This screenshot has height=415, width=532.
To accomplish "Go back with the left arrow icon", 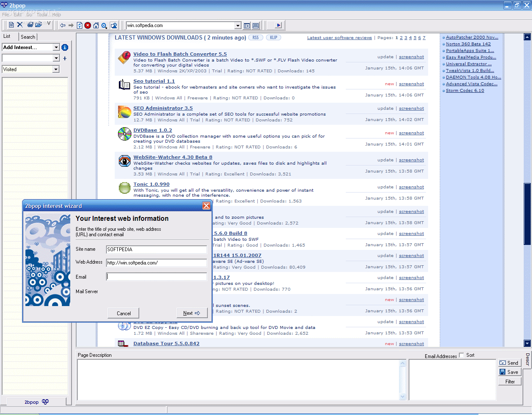I will point(63,25).
